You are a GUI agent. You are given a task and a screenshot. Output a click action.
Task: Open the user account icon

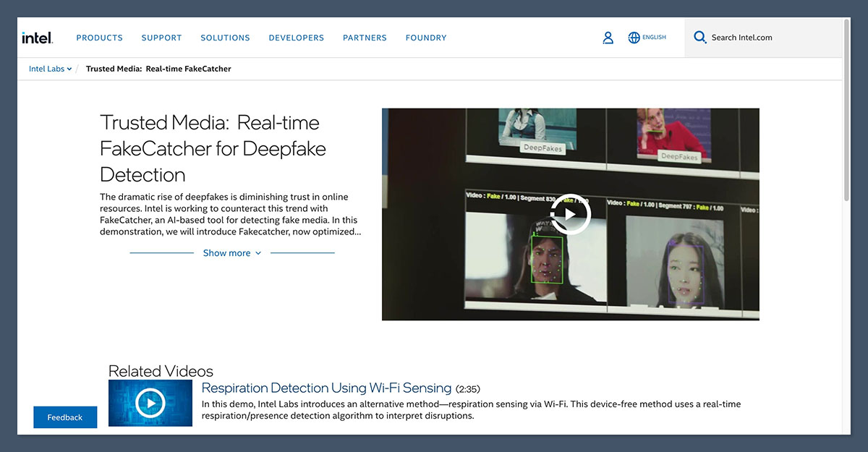608,38
